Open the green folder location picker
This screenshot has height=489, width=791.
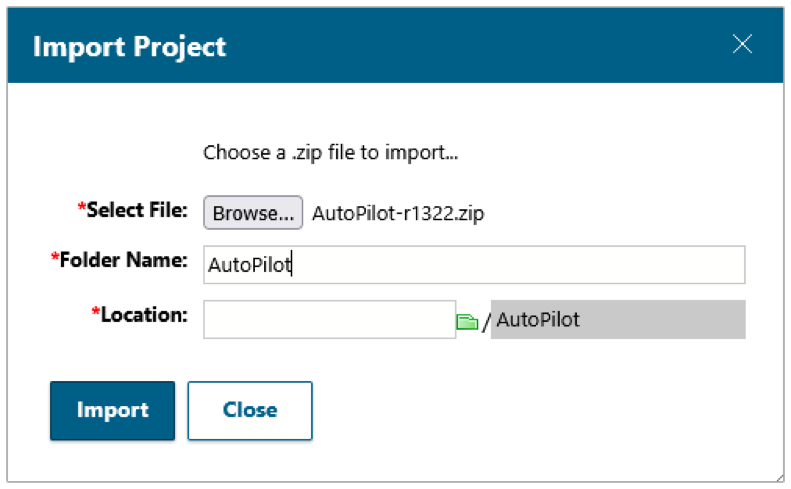(x=467, y=321)
